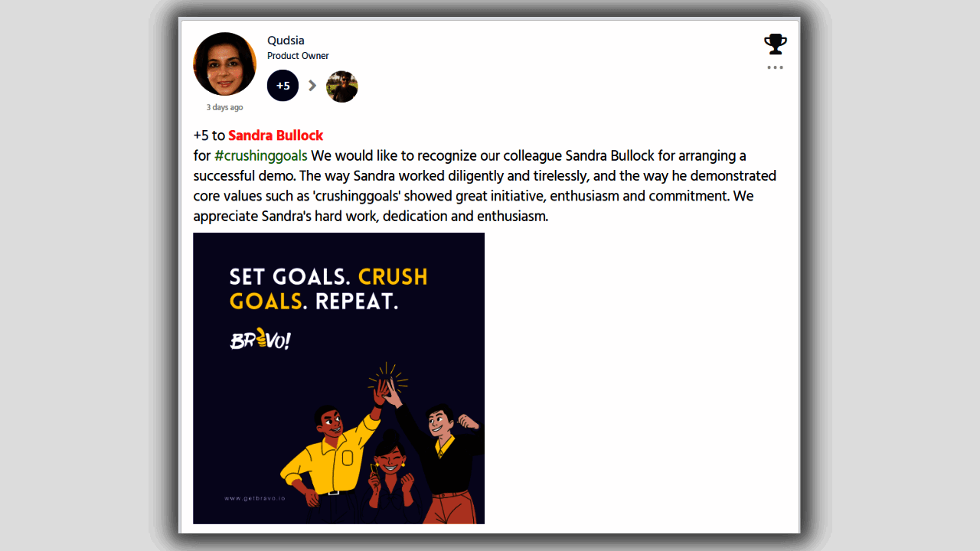Screen dimensions: 980x551
Task: Click the trophy icon on the post
Action: 776,44
